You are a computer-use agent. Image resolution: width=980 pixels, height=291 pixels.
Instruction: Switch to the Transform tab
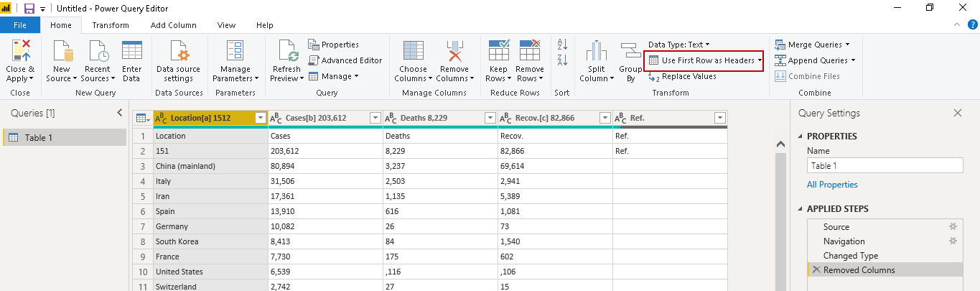click(x=111, y=25)
